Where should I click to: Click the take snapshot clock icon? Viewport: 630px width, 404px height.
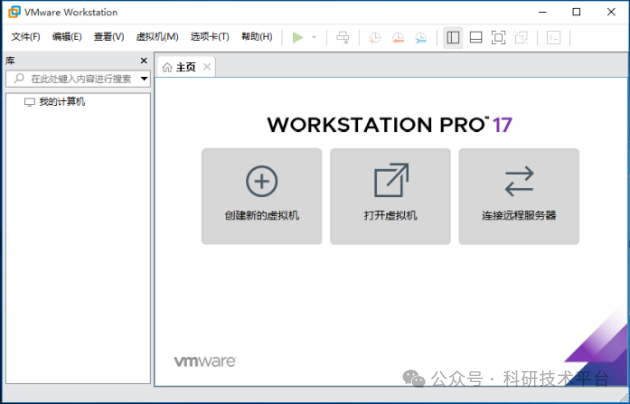[375, 37]
